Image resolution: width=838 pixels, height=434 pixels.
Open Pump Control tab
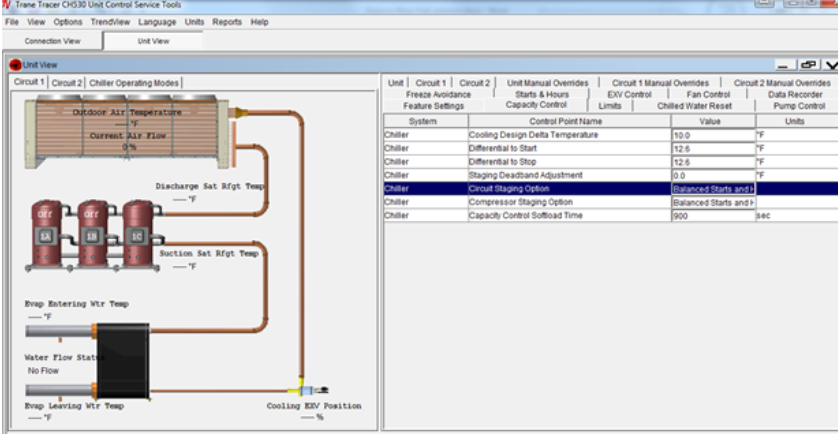point(799,106)
